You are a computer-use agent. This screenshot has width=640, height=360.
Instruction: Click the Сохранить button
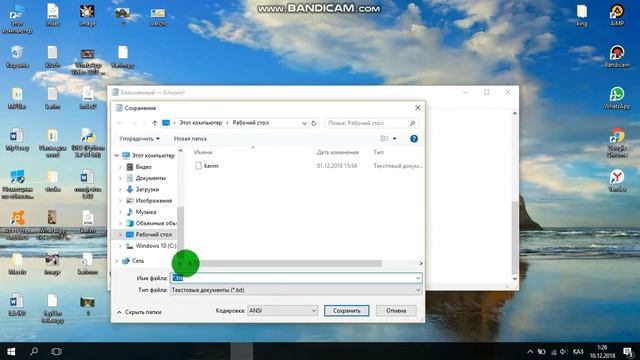[347, 311]
